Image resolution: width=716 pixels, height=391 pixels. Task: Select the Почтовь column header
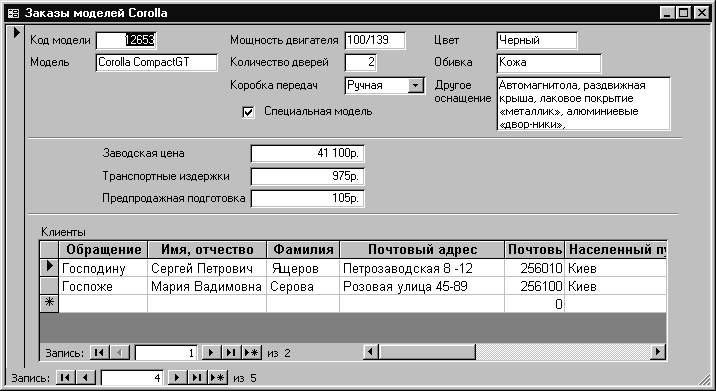(x=535, y=249)
